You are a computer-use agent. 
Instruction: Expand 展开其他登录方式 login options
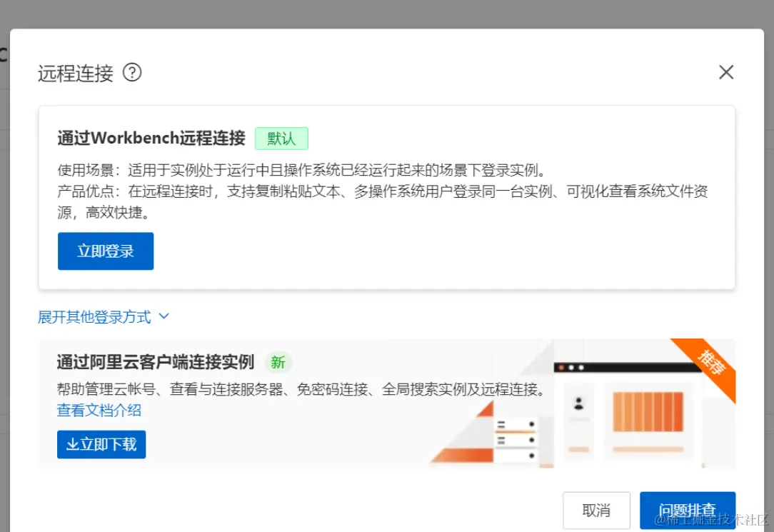pos(103,317)
